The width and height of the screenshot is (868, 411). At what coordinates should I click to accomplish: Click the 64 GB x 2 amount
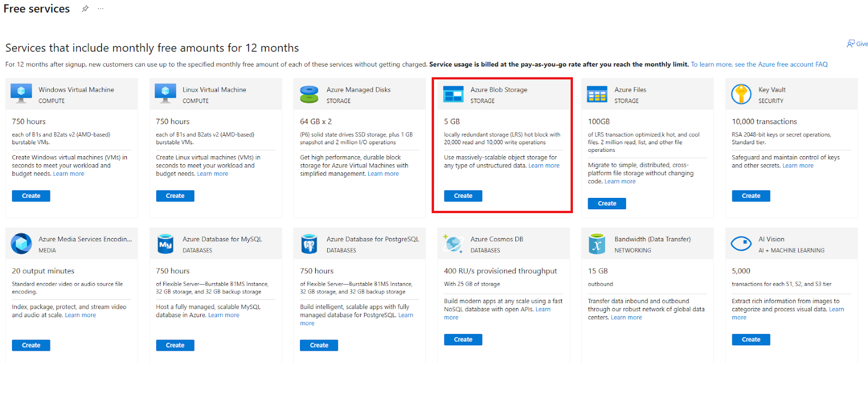pyautogui.click(x=316, y=121)
